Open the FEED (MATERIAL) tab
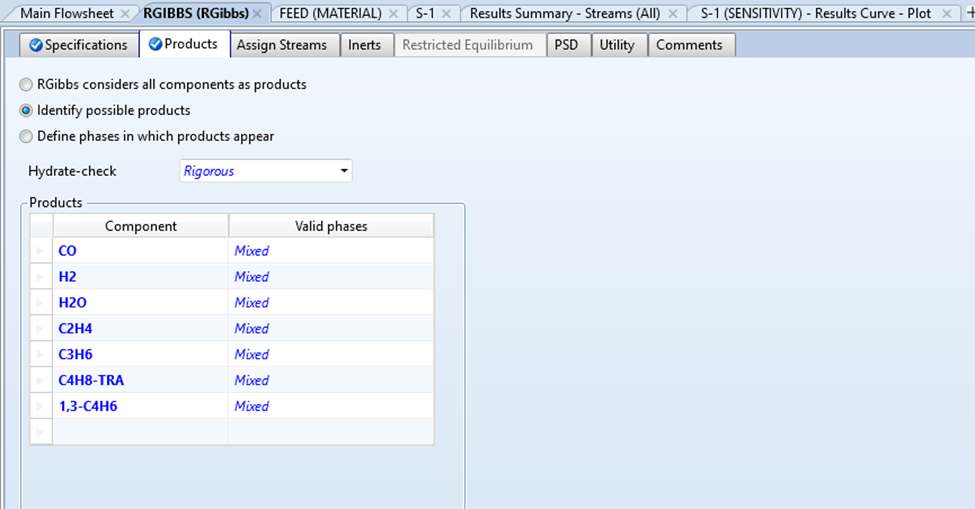This screenshot has width=975, height=509. (x=330, y=13)
